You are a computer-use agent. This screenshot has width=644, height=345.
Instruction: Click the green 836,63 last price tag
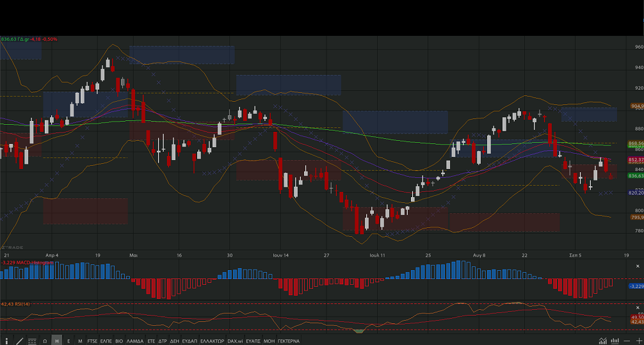pos(636,176)
